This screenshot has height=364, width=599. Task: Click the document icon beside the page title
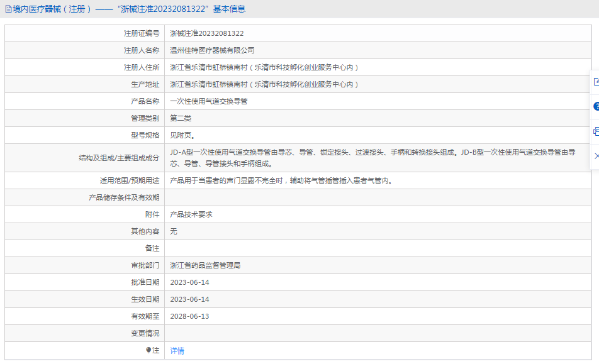(x=8, y=9)
